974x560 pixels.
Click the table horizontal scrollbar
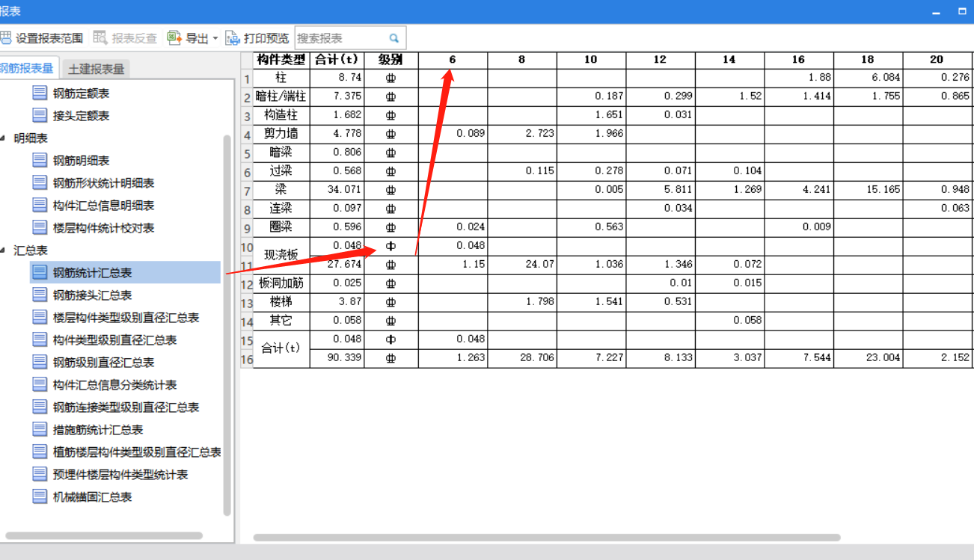point(547,537)
